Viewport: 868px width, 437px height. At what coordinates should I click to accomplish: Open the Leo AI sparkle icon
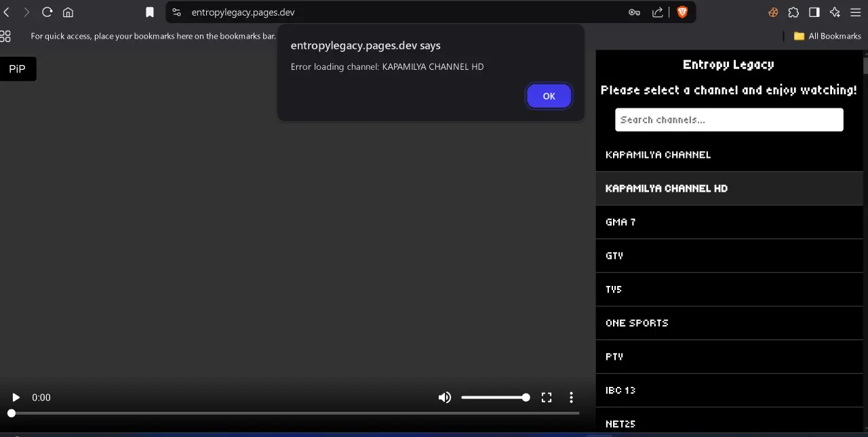[835, 12]
